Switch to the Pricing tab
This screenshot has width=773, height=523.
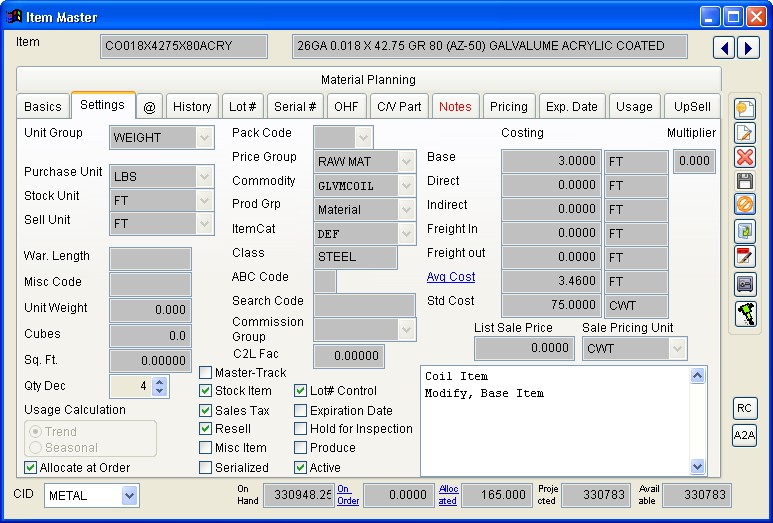(508, 107)
